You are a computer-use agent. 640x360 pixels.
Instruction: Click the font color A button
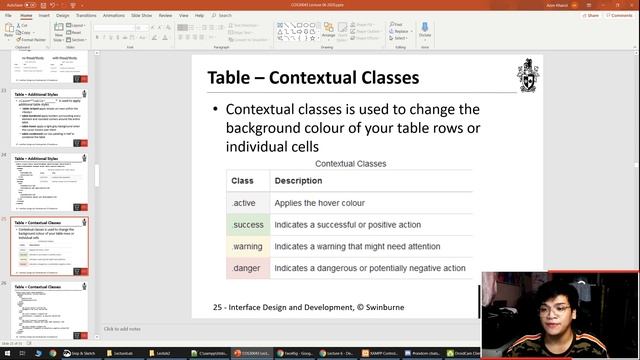click(x=165, y=38)
